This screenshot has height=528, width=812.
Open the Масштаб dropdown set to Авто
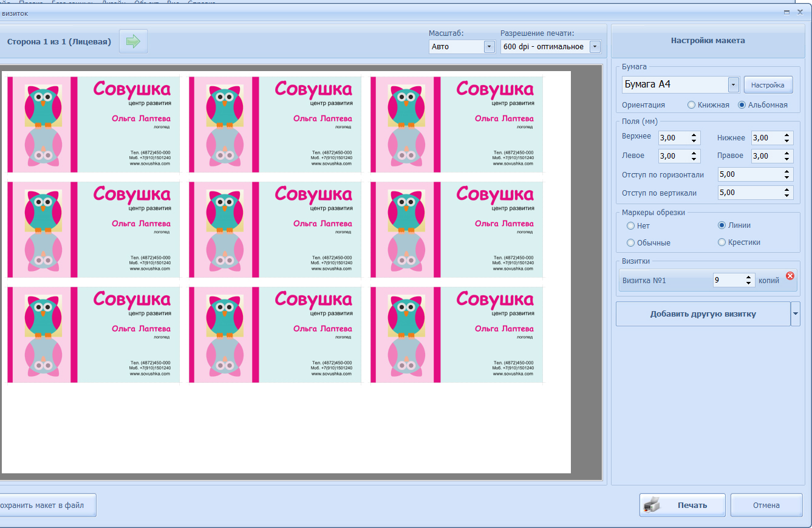coord(489,46)
